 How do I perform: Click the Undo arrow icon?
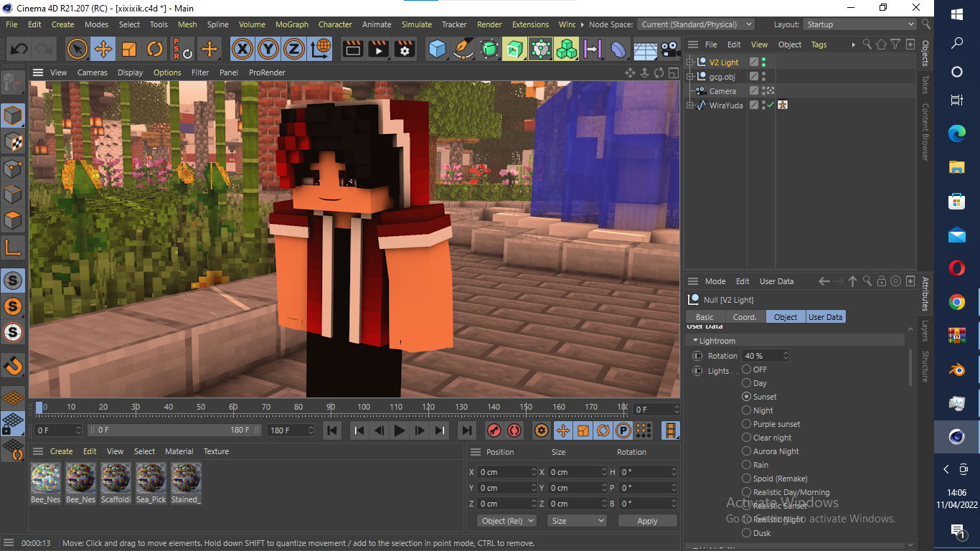pyautogui.click(x=19, y=49)
